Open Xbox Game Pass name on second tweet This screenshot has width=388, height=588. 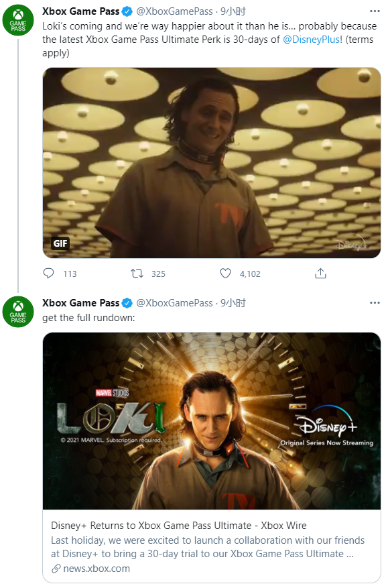[80, 303]
